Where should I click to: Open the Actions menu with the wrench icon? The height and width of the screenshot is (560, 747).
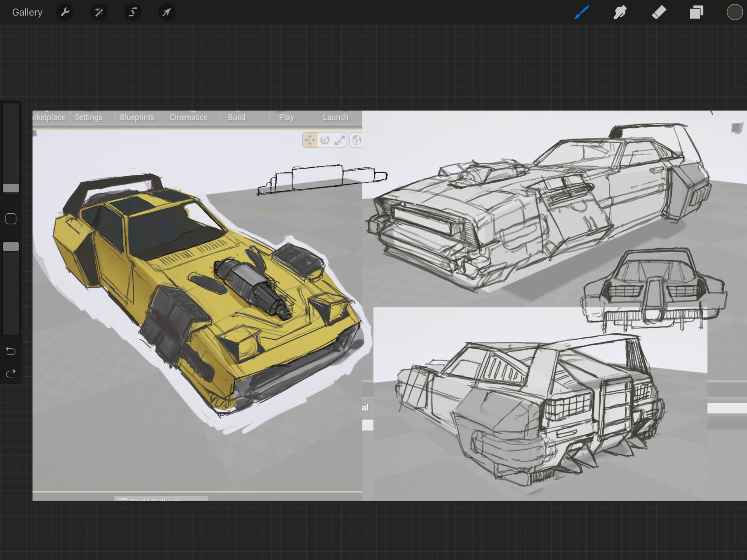[65, 12]
